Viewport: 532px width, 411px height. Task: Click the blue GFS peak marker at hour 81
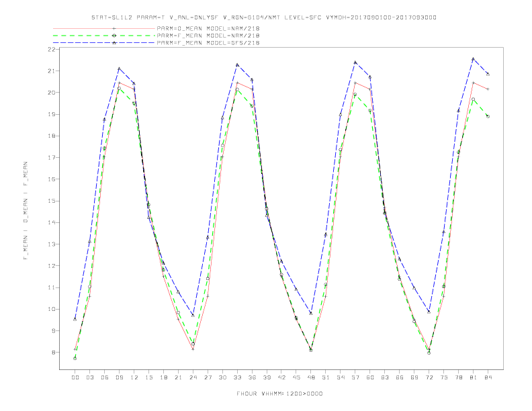point(474,58)
